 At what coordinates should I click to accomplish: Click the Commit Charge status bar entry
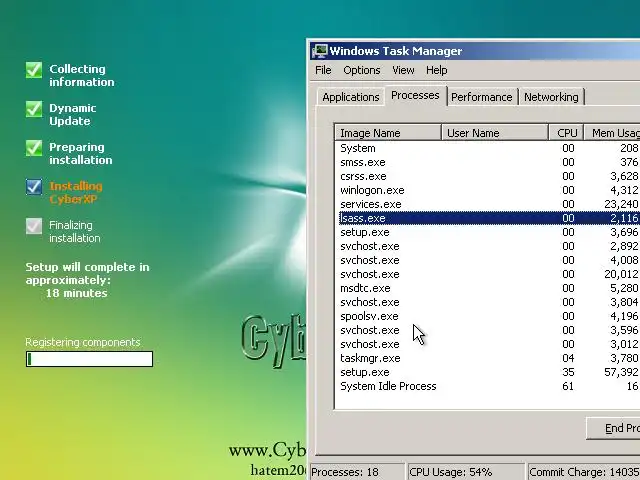(x=584, y=472)
